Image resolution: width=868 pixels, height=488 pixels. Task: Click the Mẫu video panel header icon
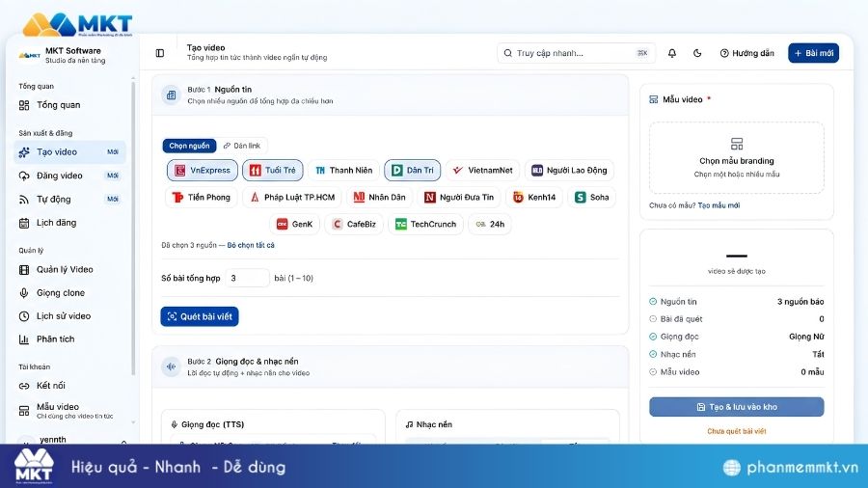pos(654,99)
